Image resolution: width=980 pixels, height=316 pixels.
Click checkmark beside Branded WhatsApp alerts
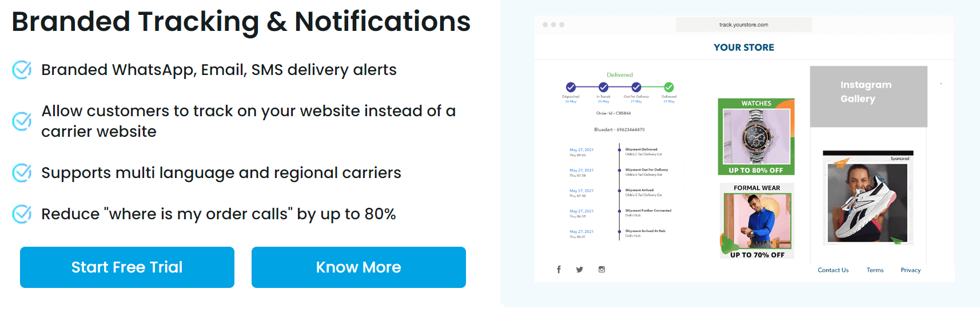pos(22,70)
